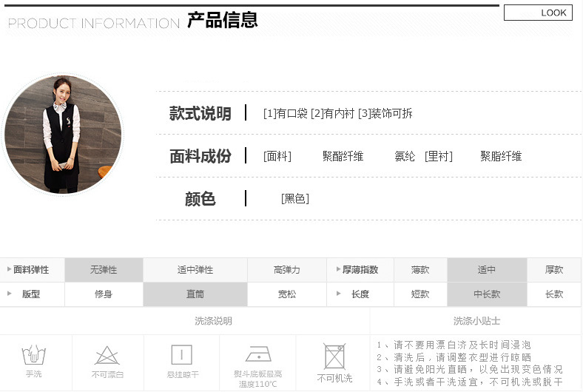583x392 pixels.
Task: Click the no machine wash (不可机洗) icon
Action: (334, 356)
